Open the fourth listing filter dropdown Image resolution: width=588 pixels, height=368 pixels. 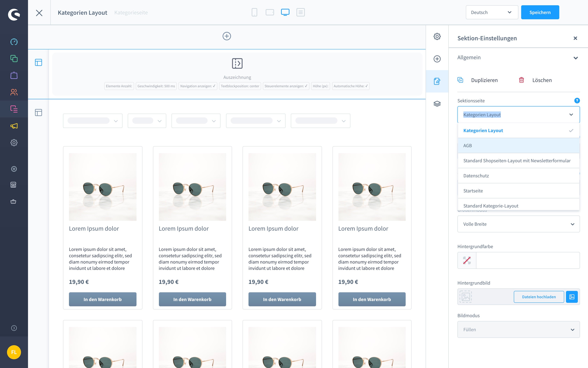click(256, 121)
